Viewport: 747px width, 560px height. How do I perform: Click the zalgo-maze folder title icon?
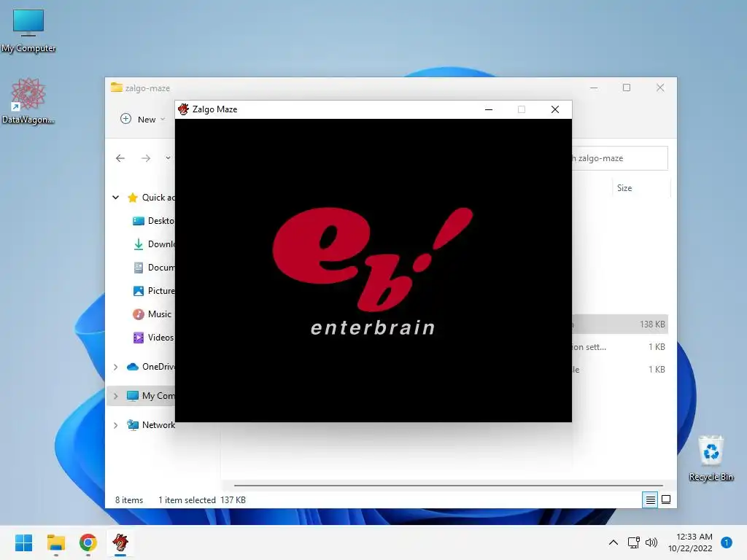click(x=116, y=87)
